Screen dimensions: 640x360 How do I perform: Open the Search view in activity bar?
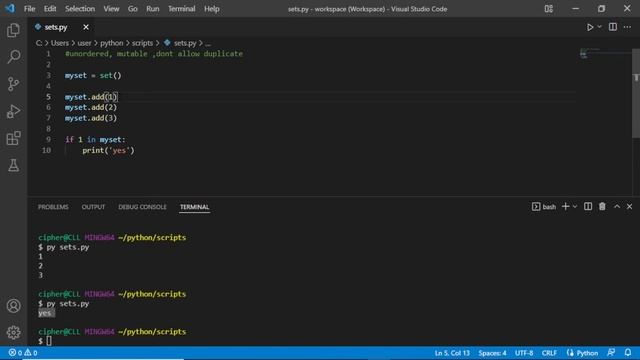coord(13,57)
